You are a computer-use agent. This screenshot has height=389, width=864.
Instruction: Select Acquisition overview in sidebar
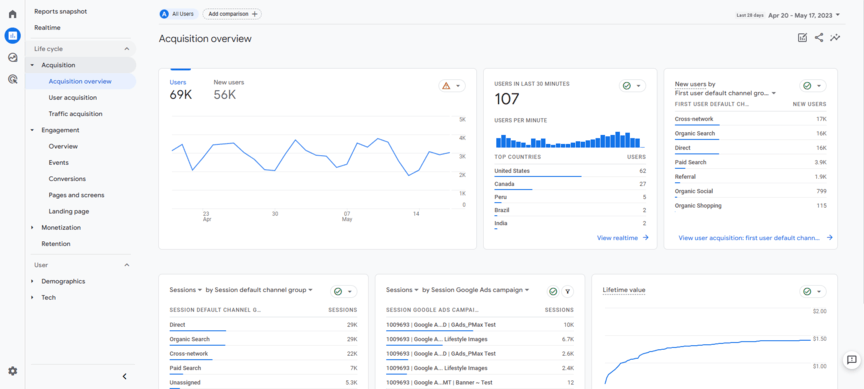pyautogui.click(x=81, y=81)
